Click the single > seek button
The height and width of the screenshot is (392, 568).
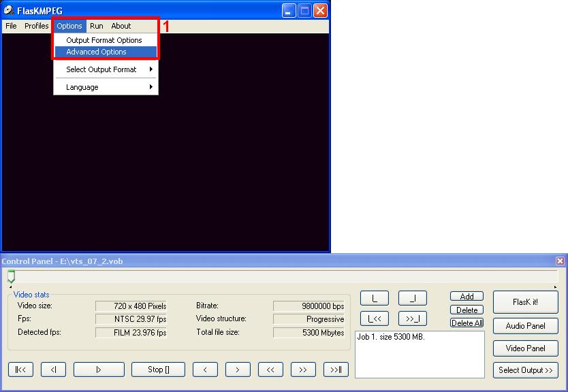[238, 370]
